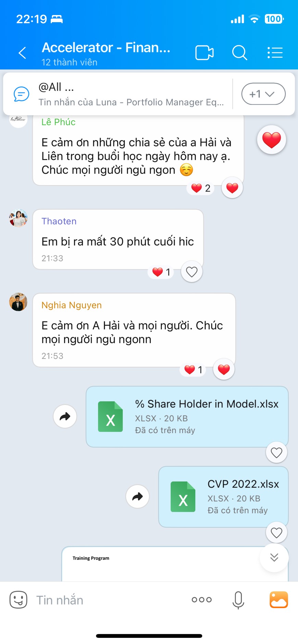Open more attachment options (three dots)
Screen dimensions: 298x644
(202, 600)
